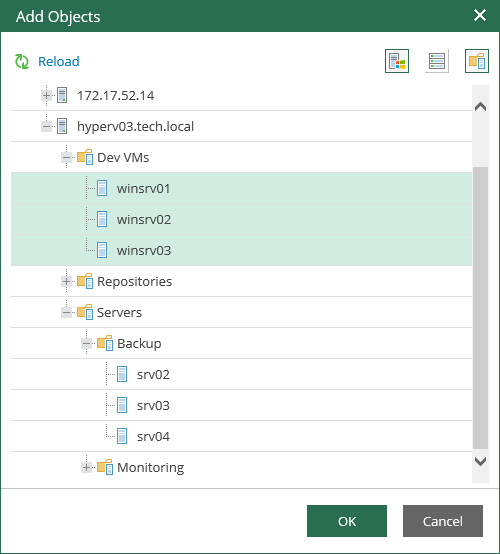Toggle the Hosts and Volumes view icon
Viewport: 500px width, 554px height.
[437, 61]
